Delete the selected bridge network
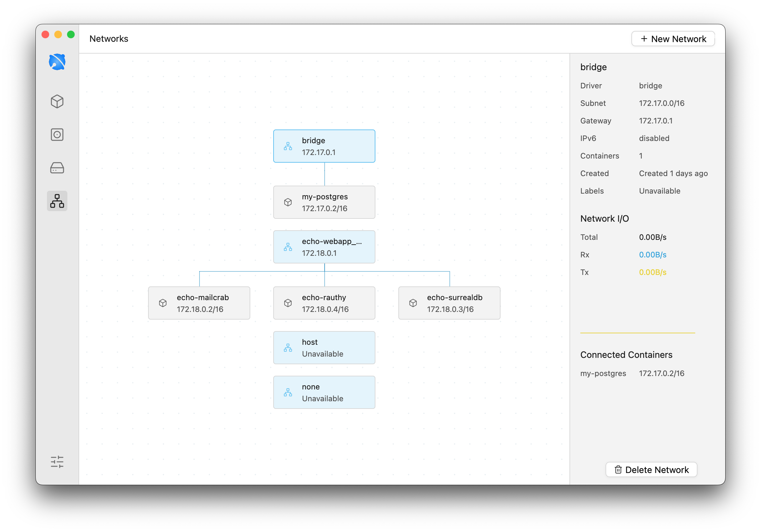This screenshot has width=761, height=532. point(651,469)
